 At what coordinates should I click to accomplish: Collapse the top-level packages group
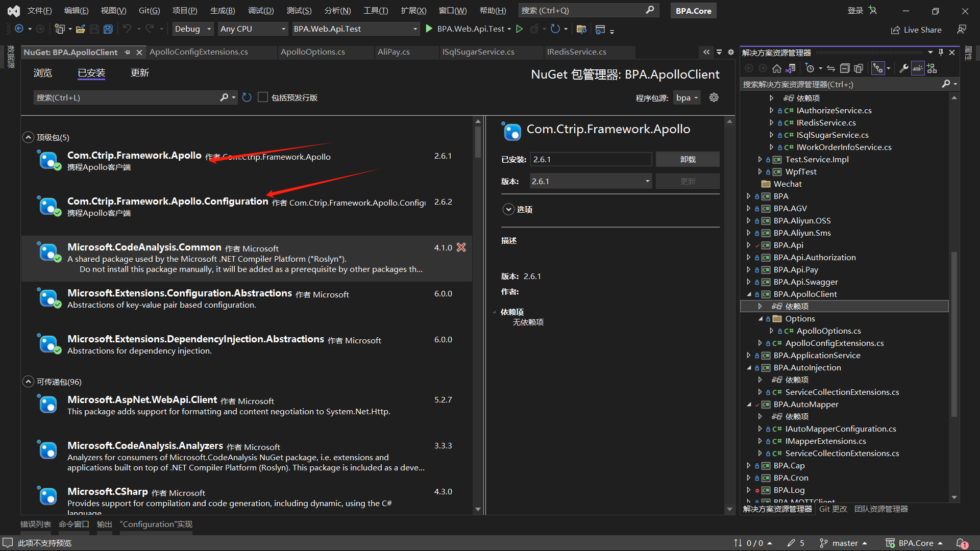pos(29,137)
